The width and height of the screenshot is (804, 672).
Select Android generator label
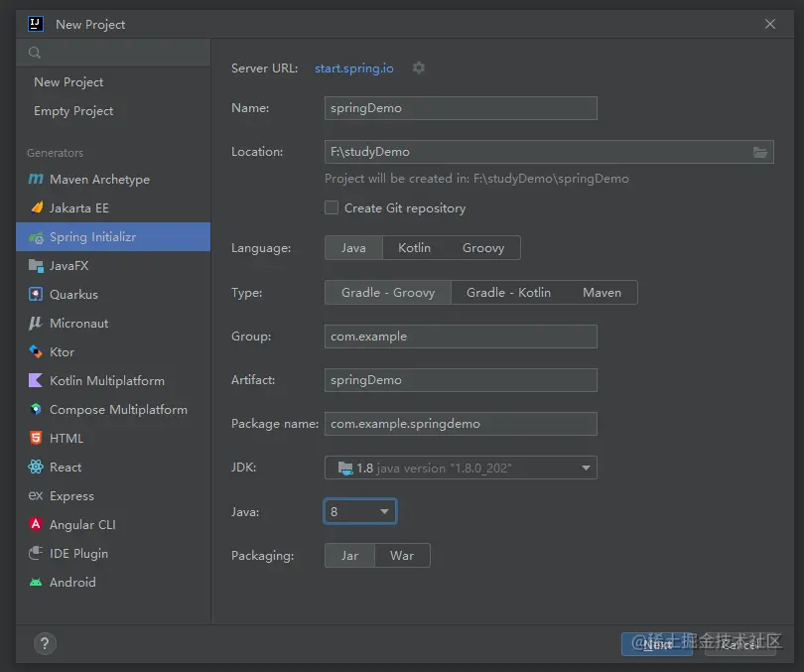(x=72, y=583)
